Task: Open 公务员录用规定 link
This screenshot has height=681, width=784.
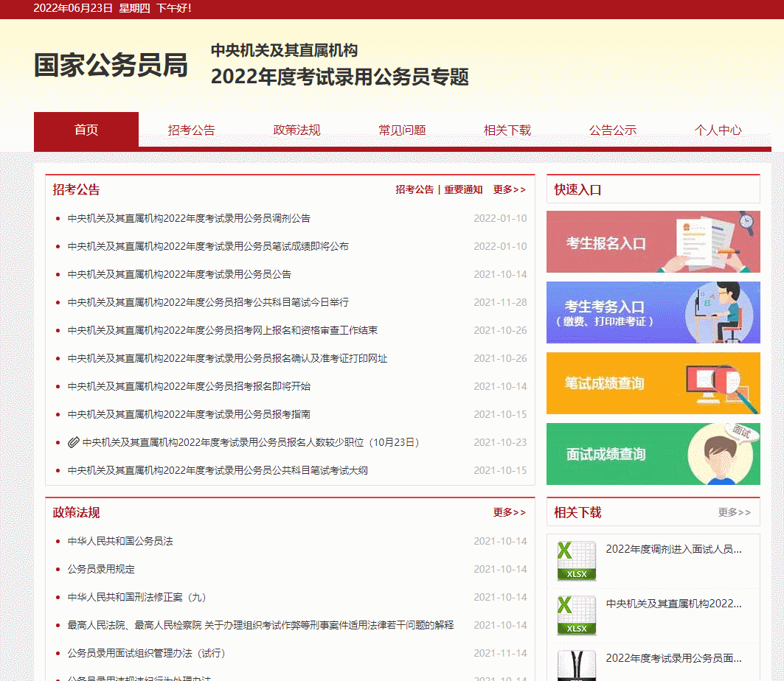Action: point(101,569)
